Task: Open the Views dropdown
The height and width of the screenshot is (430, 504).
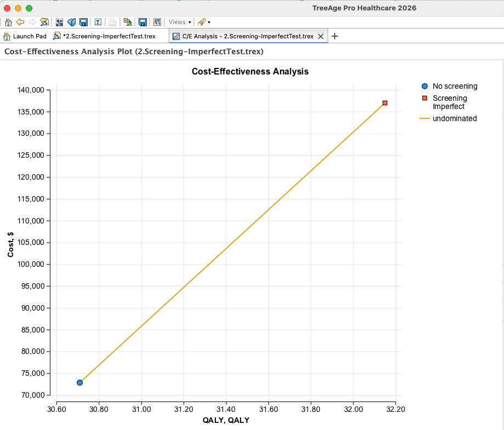Action: (x=180, y=22)
